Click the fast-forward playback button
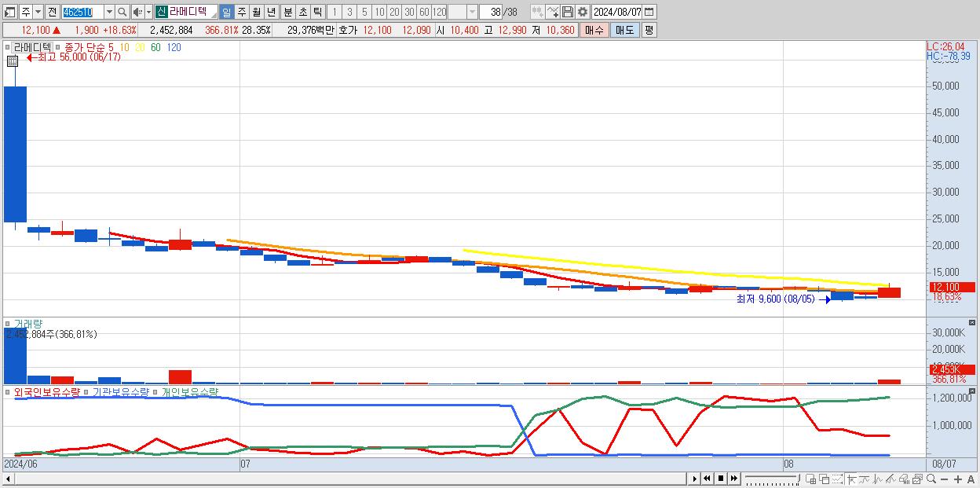 point(733,479)
